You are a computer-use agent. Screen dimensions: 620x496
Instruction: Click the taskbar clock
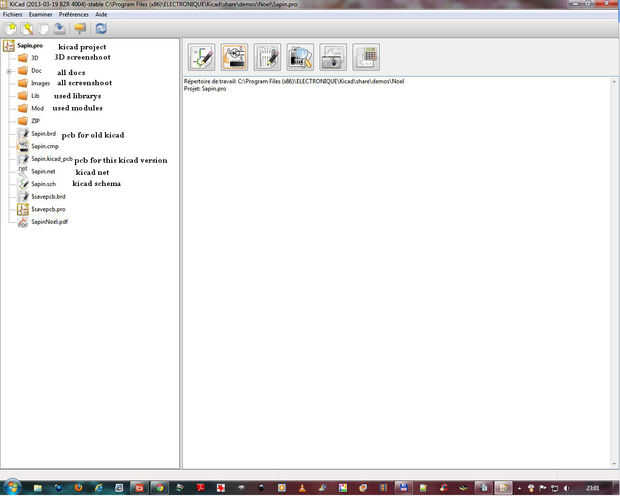pyautogui.click(x=592, y=488)
